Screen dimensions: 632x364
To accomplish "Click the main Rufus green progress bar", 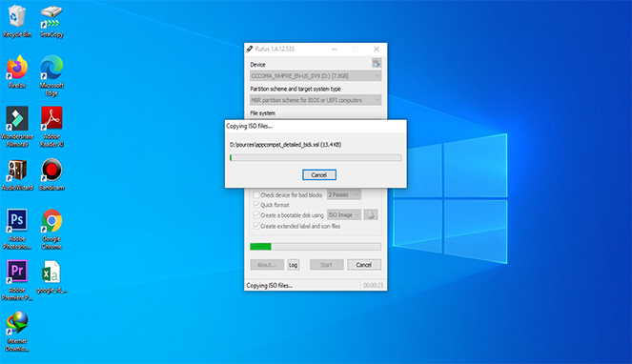I will coord(316,246).
